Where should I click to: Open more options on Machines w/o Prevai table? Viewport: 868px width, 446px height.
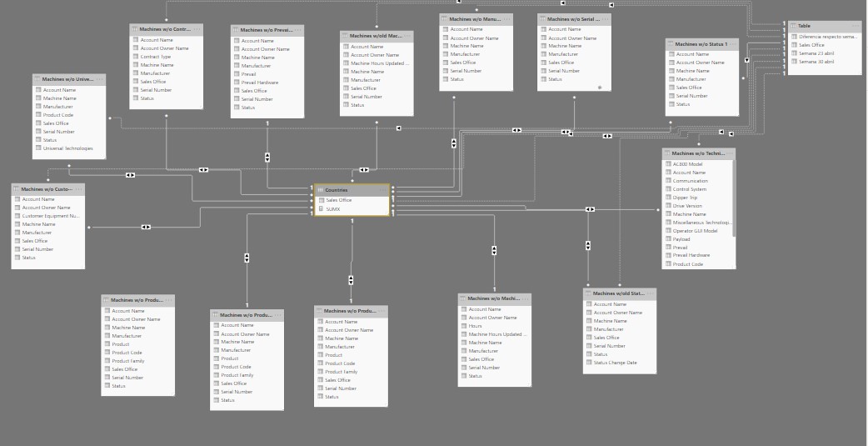pos(298,31)
